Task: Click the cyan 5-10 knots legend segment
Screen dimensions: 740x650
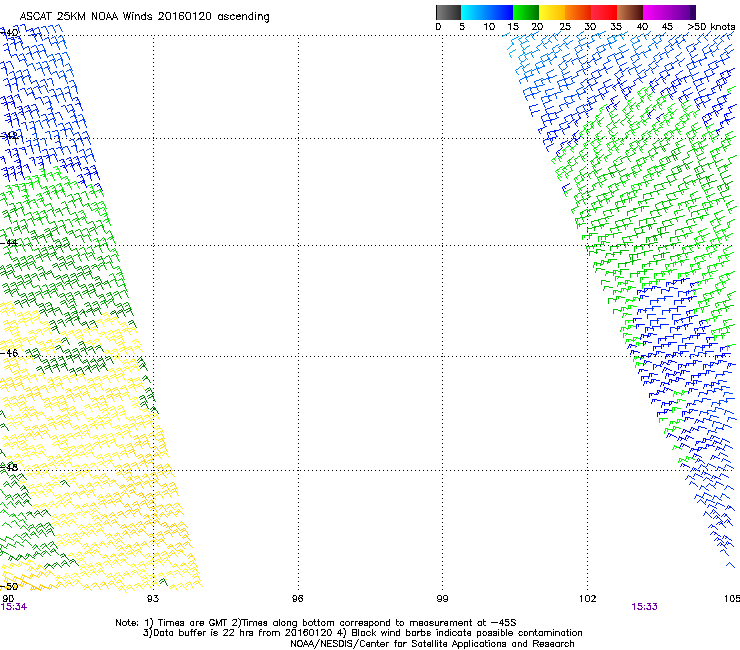Action: 473,12
